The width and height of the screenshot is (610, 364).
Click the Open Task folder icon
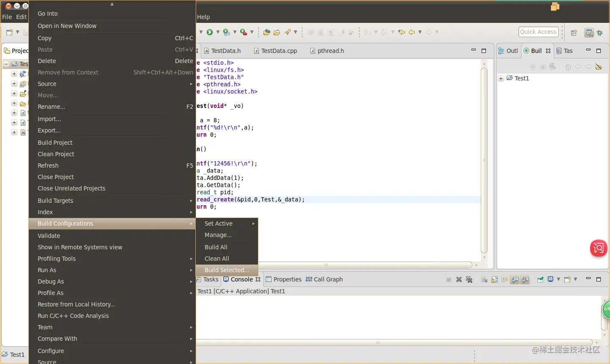click(277, 32)
